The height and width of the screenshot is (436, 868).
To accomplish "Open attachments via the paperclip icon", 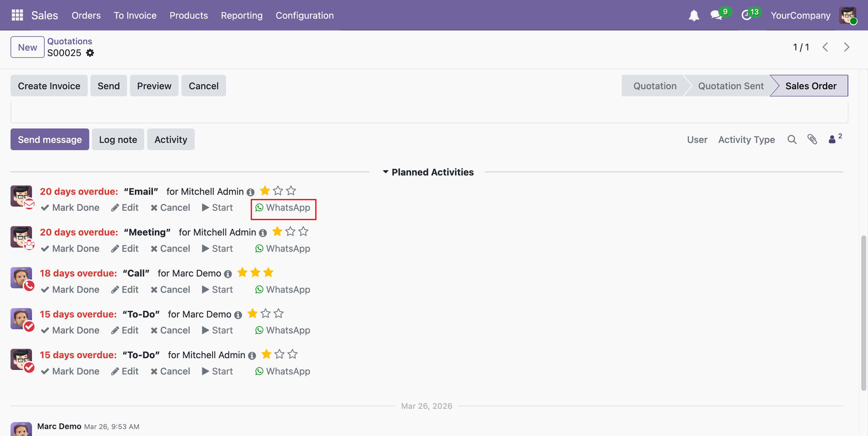I will 812,140.
